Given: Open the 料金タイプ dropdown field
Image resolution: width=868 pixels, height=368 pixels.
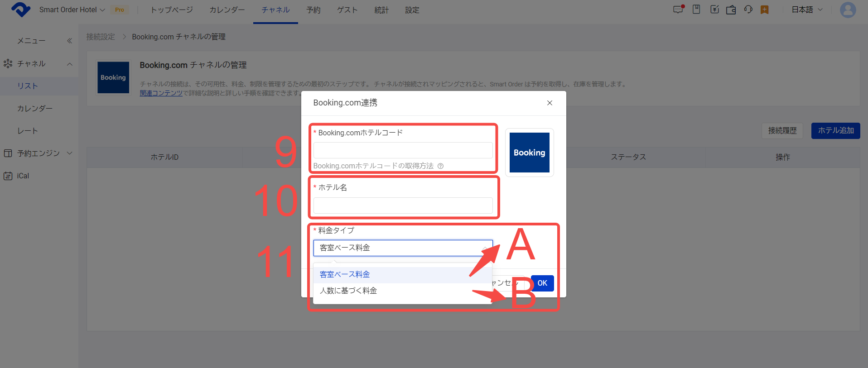Looking at the screenshot, I should pyautogui.click(x=403, y=248).
